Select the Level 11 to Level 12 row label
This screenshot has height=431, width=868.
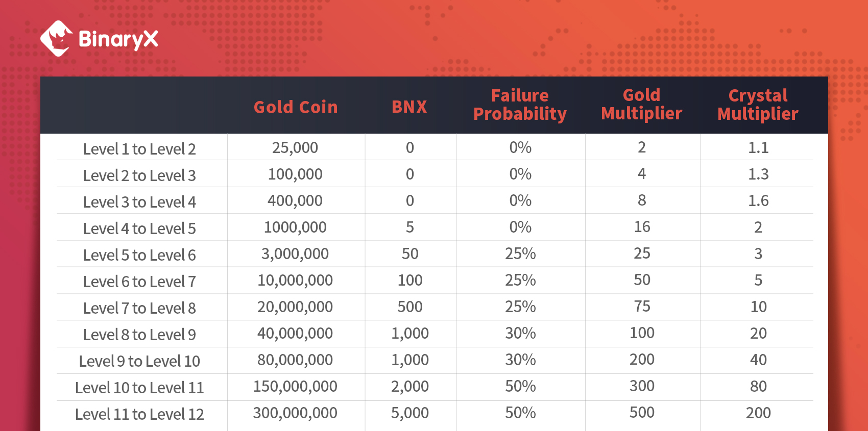click(x=139, y=414)
